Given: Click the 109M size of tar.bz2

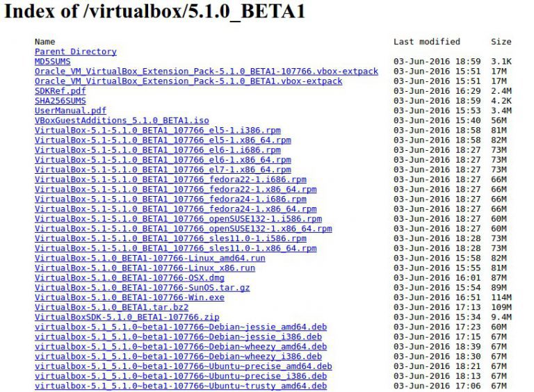Looking at the screenshot, I should (501, 308).
